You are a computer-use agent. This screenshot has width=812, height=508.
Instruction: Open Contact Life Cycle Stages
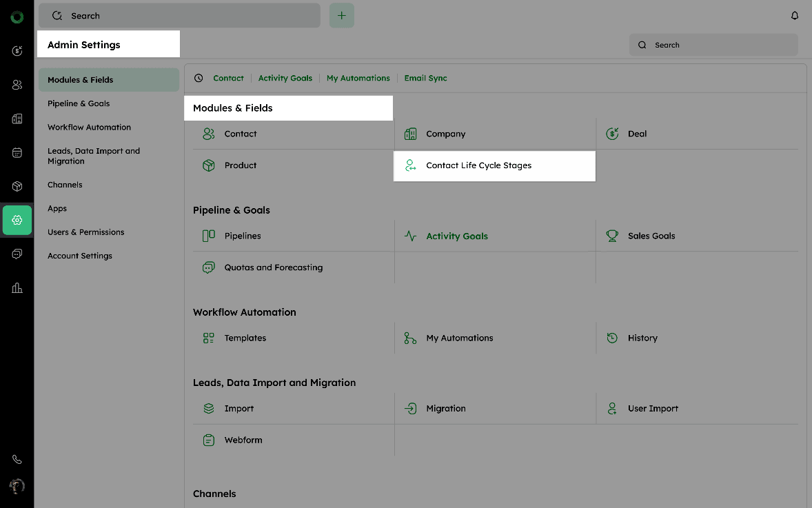478,165
